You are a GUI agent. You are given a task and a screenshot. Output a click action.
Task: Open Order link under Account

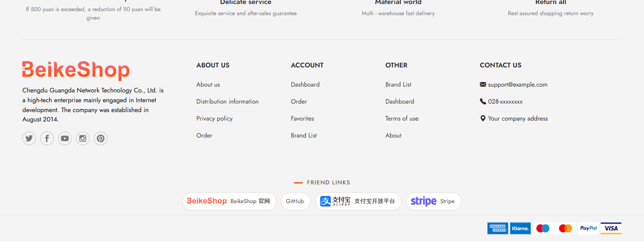tap(299, 101)
